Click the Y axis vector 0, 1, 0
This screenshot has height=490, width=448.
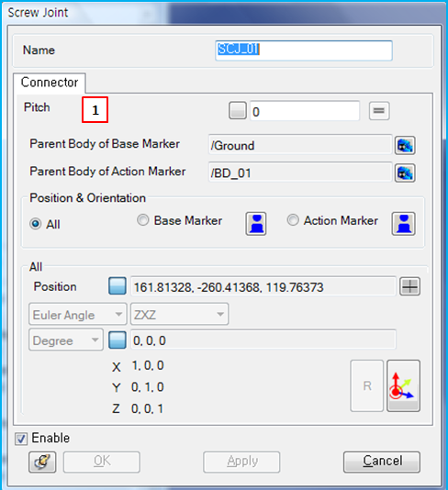[148, 387]
